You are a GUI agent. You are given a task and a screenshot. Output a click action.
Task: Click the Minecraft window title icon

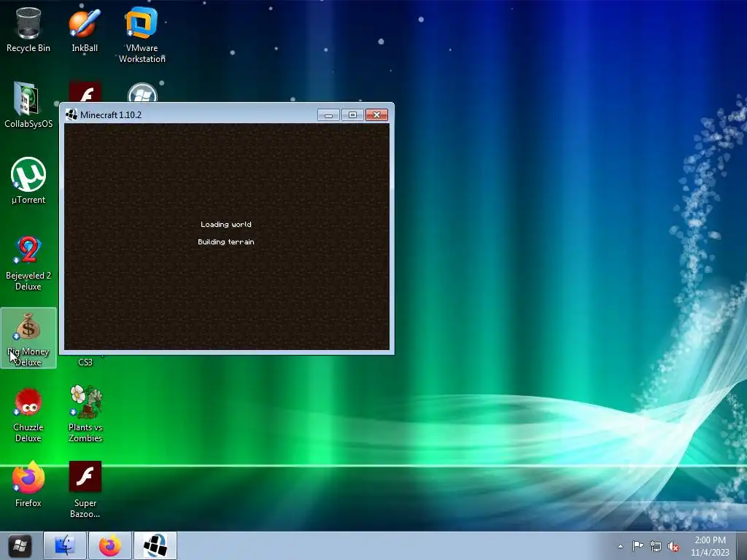[71, 114]
